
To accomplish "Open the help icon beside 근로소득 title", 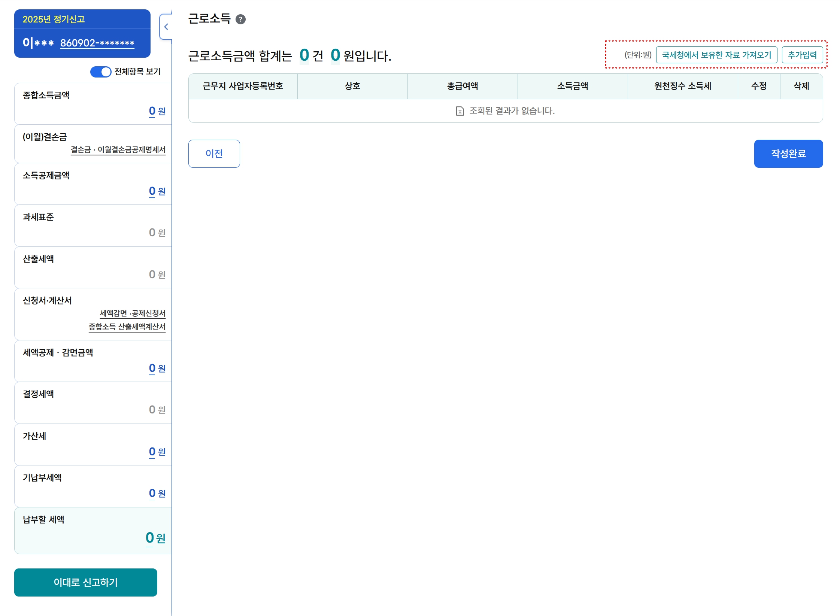I will pyautogui.click(x=240, y=19).
